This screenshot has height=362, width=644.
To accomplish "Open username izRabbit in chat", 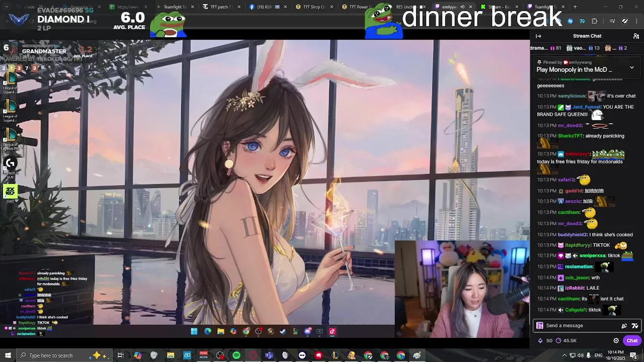I will (x=574, y=288).
